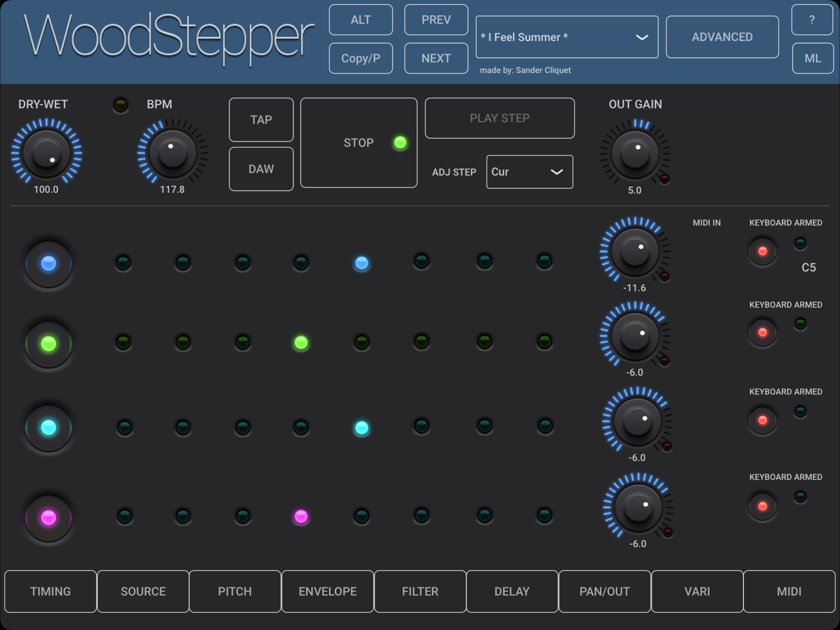
Task: Toggle second row red keyboard armed button
Action: [x=762, y=333]
